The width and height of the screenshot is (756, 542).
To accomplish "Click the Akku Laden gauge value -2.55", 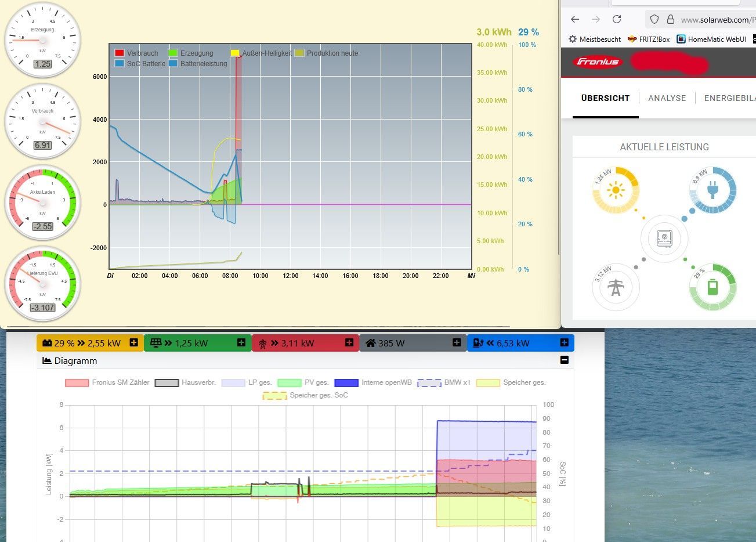I will [x=42, y=226].
